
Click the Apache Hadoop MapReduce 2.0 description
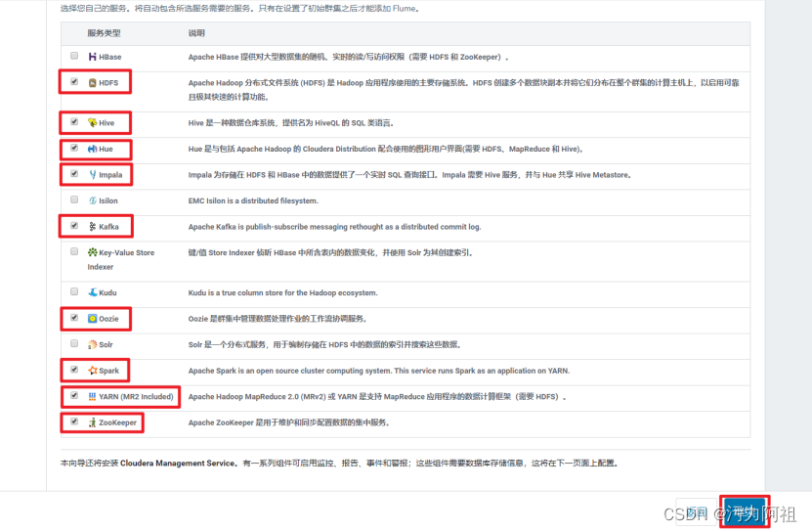click(377, 397)
